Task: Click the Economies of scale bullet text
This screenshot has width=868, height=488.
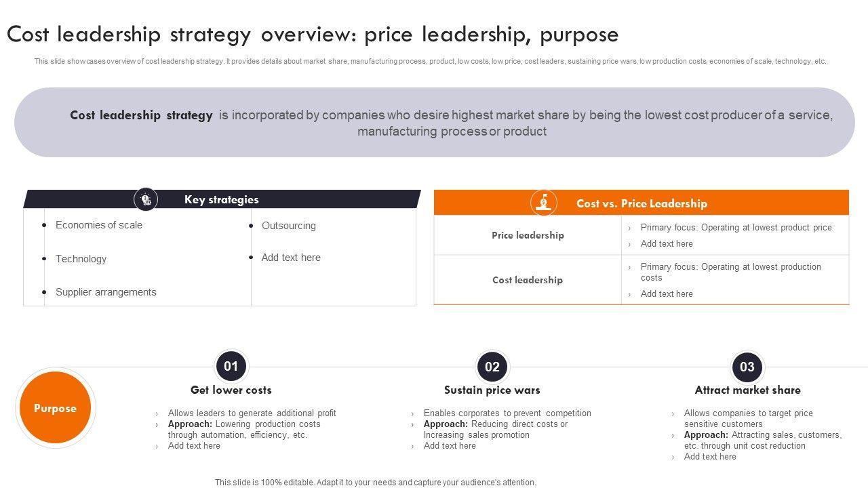Action: click(x=99, y=225)
